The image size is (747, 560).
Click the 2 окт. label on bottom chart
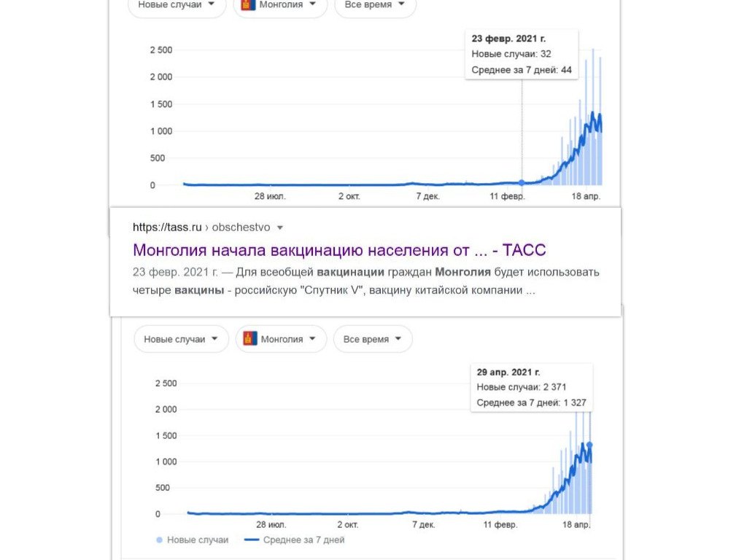348,525
